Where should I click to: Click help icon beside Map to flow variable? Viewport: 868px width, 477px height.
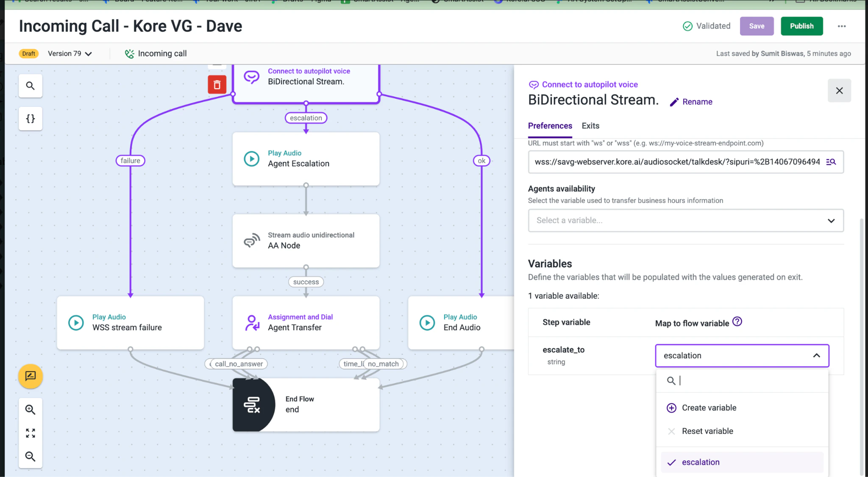point(737,322)
